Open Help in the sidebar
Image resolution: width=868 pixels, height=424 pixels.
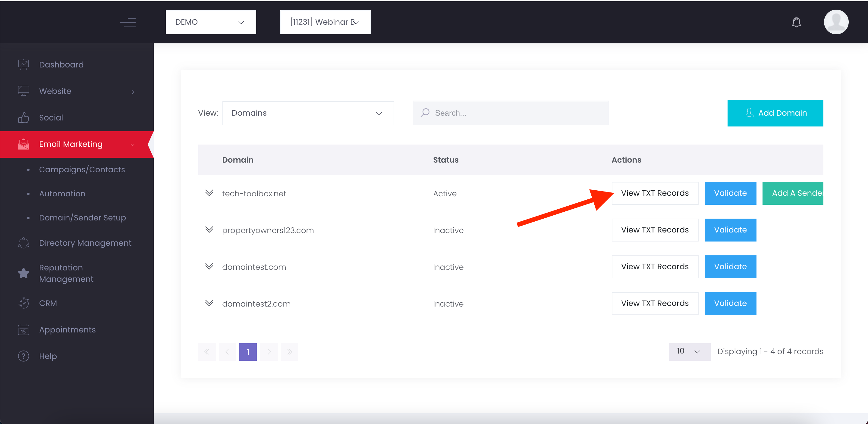pos(48,356)
